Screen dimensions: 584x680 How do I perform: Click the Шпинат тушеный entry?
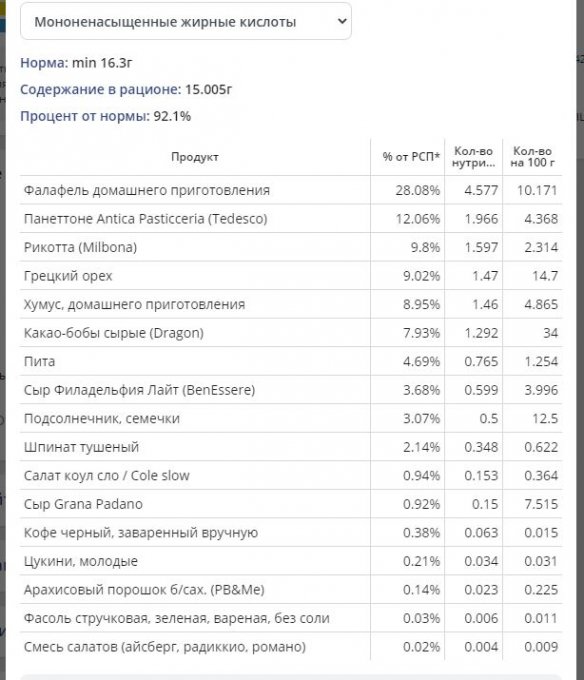(x=82, y=447)
